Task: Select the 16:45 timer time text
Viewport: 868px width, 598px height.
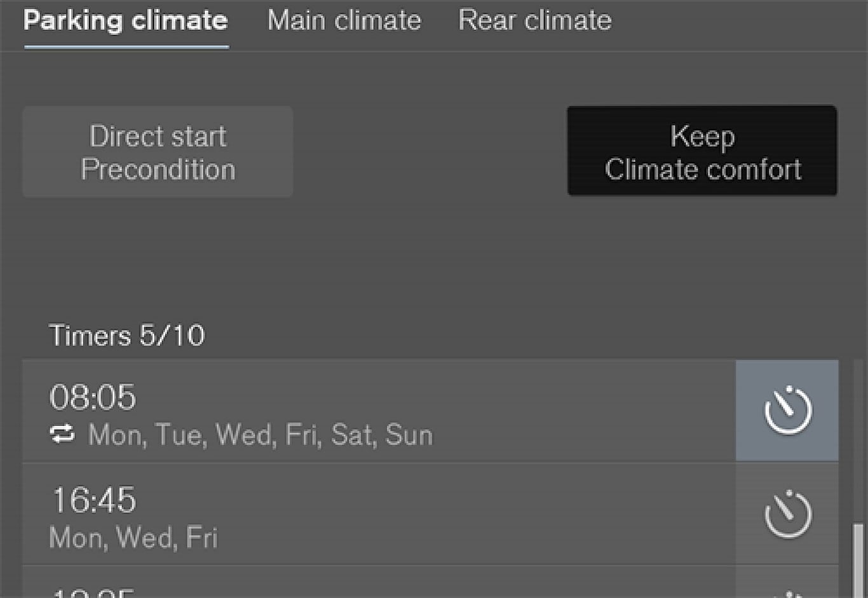Action: click(93, 500)
